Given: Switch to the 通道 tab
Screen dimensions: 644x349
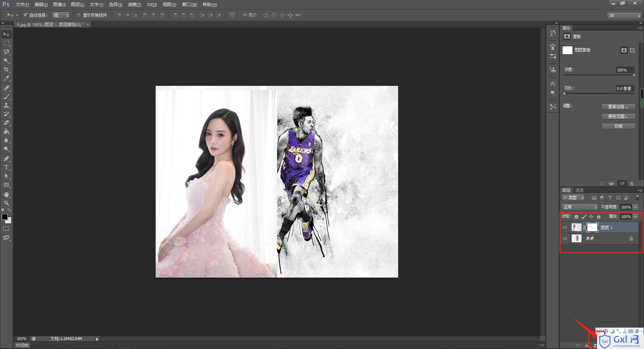Looking at the screenshot, I should (x=580, y=190).
